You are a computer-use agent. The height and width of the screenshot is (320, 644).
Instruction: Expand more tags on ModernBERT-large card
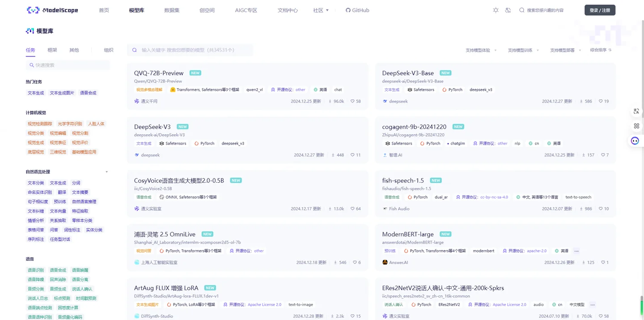(576, 251)
